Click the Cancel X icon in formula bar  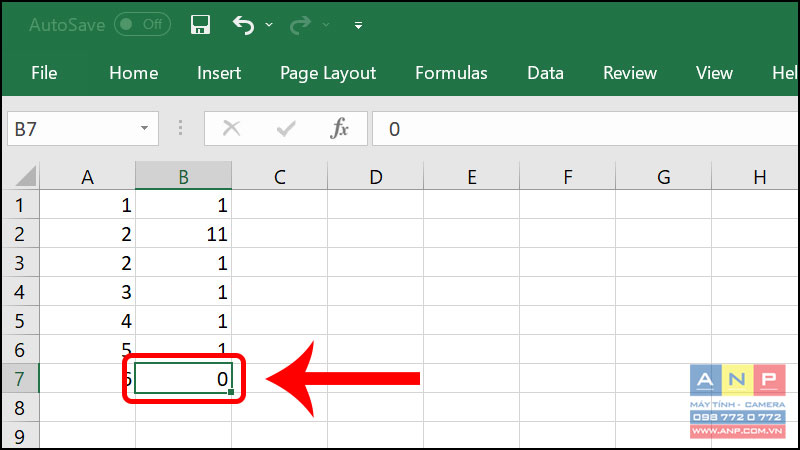[232, 128]
